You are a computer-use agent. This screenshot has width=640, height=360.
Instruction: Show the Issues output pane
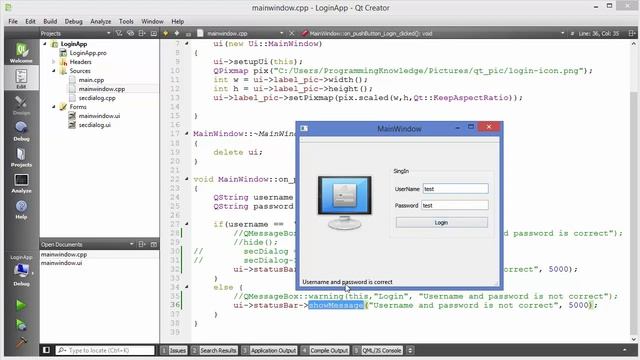click(174, 350)
